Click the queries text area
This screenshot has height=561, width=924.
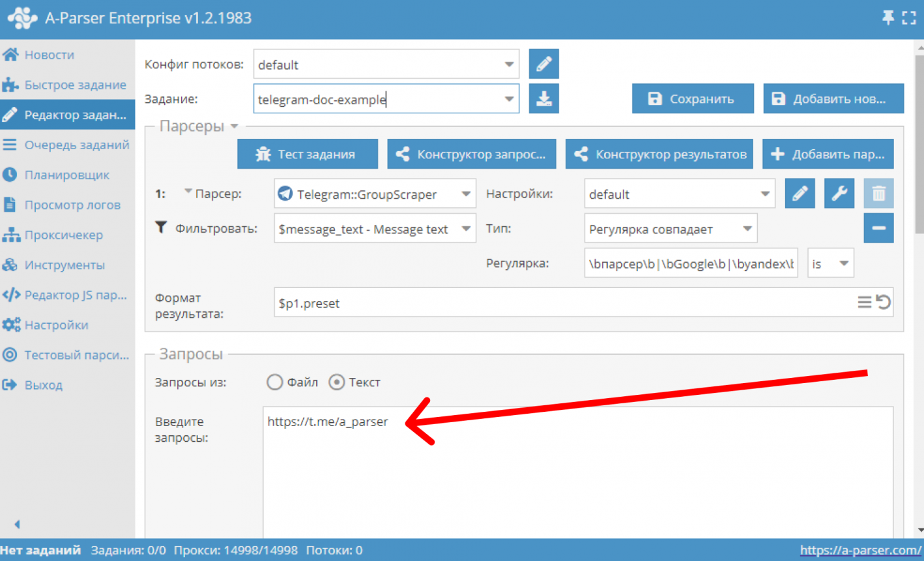578,473
